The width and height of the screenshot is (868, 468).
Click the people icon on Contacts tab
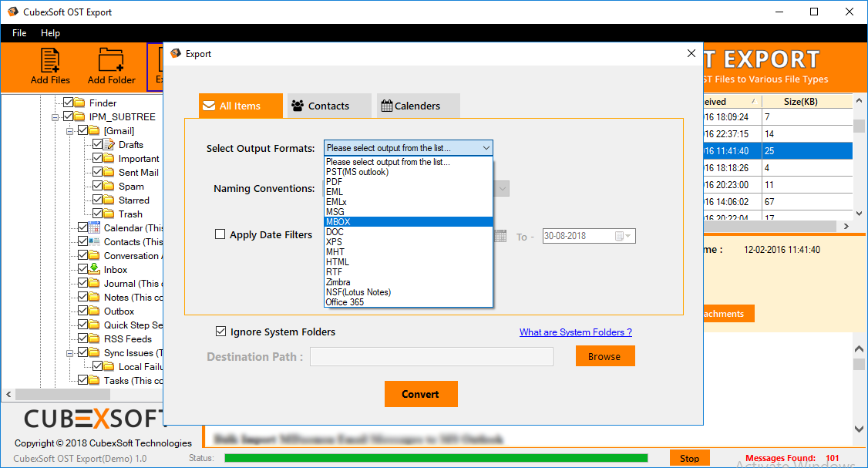pos(298,105)
